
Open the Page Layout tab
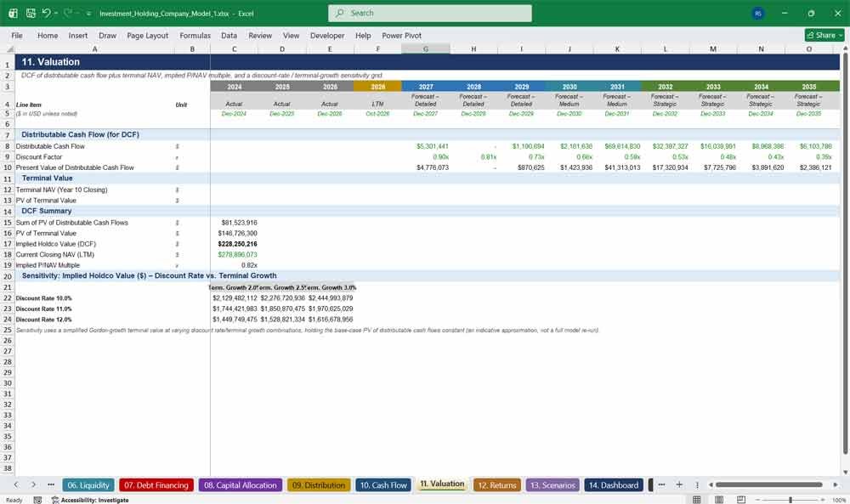click(x=147, y=35)
